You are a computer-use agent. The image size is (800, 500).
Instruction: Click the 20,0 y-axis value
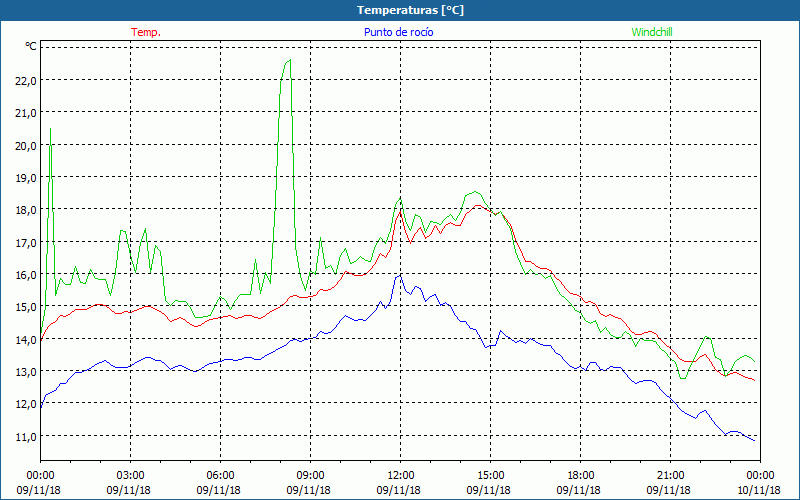coord(26,145)
